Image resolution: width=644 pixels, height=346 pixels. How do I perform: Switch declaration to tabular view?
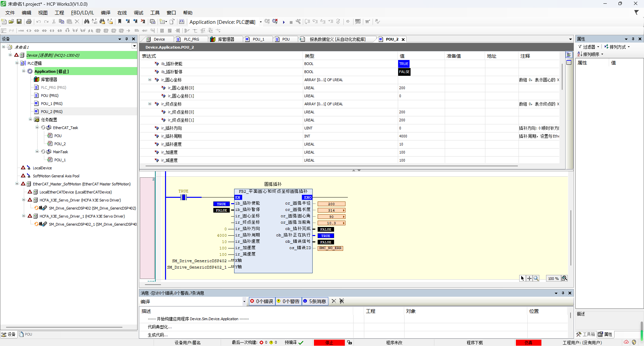(569, 62)
